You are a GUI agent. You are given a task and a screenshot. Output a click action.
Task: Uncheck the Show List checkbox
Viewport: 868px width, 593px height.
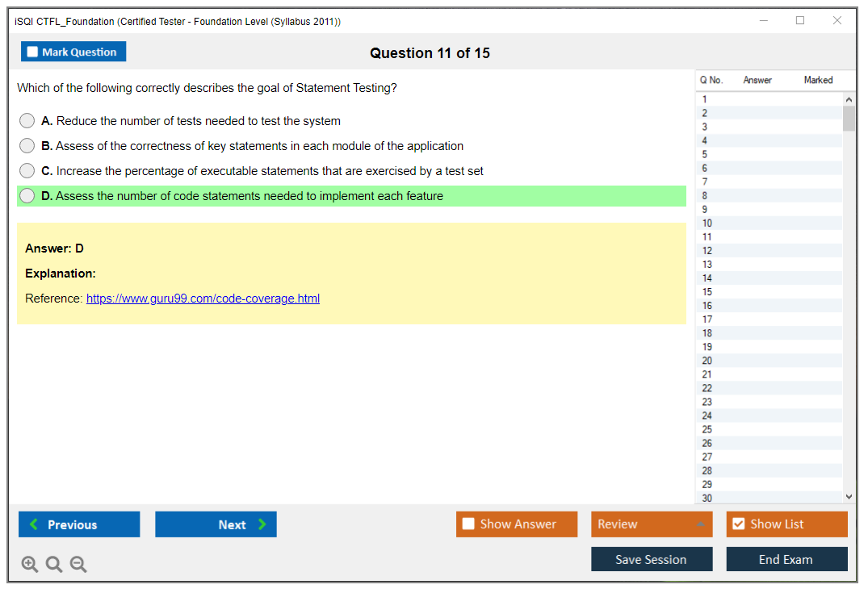pyautogui.click(x=738, y=524)
